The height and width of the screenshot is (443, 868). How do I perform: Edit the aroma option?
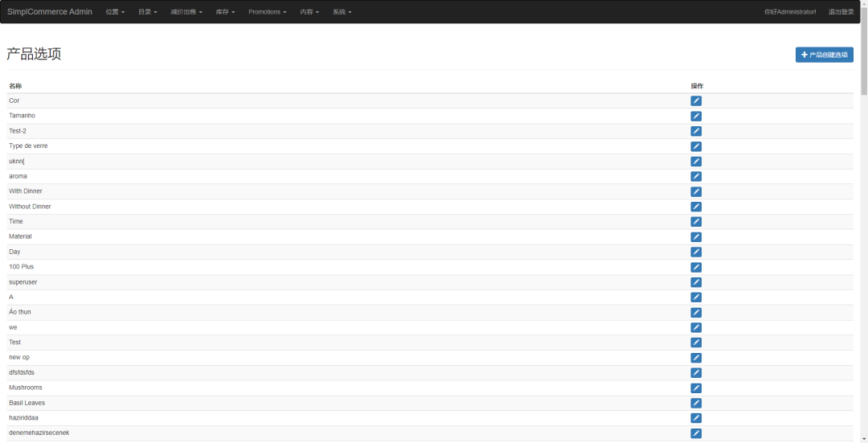click(x=696, y=176)
